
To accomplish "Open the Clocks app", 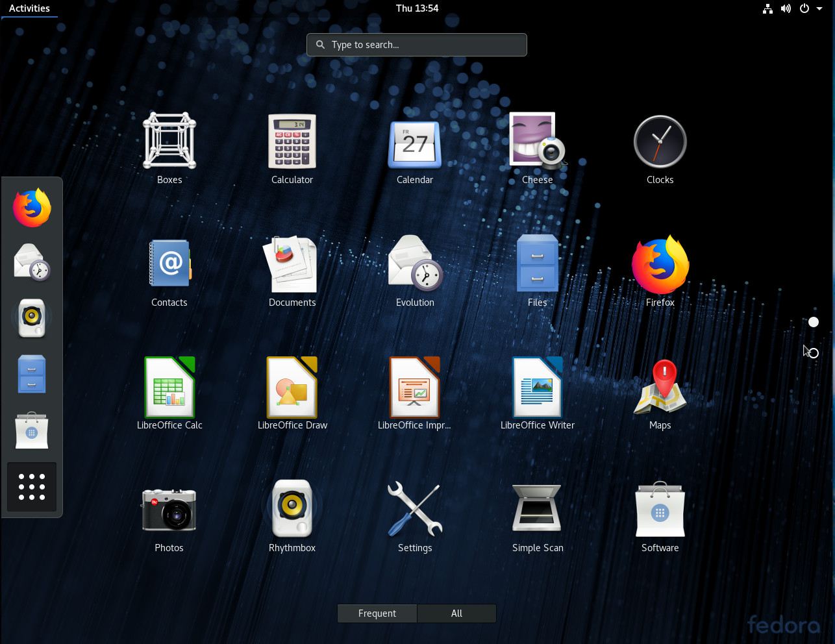I will tap(660, 149).
